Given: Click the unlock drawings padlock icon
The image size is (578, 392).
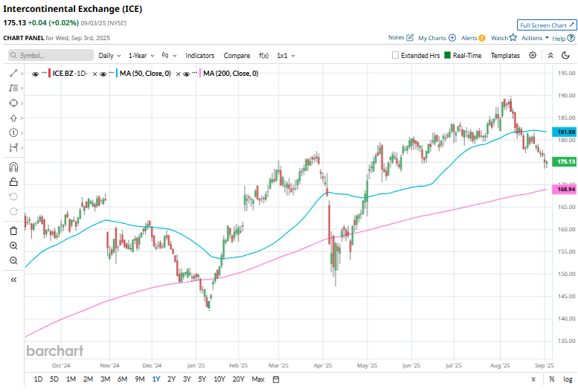Looking at the screenshot, I should 13,181.
